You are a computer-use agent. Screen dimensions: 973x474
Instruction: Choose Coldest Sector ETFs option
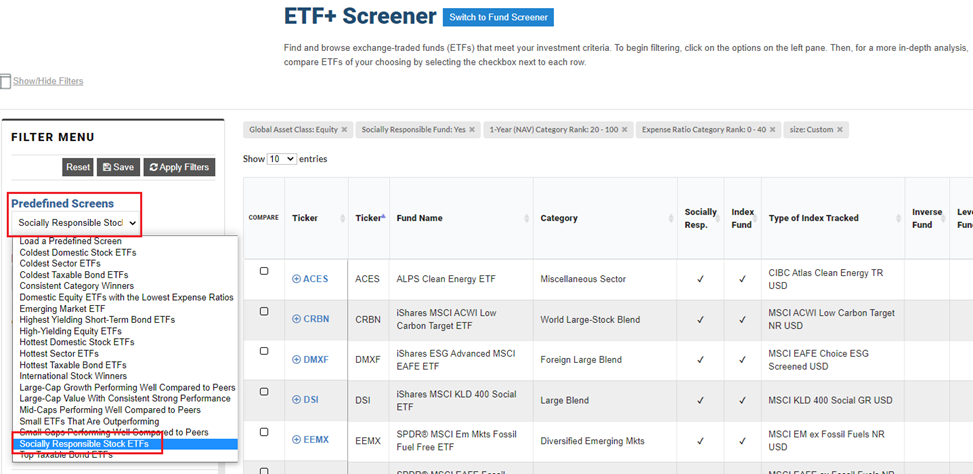click(x=125, y=264)
